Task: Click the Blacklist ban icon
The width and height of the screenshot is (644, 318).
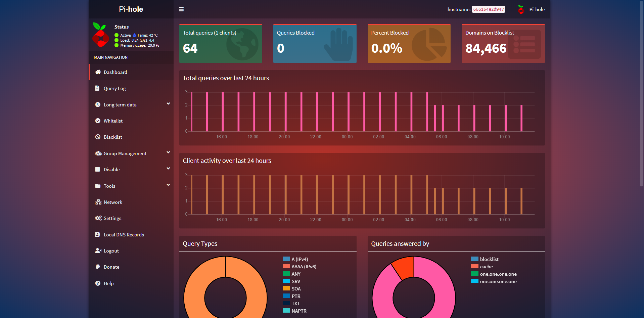Action: coord(98,137)
